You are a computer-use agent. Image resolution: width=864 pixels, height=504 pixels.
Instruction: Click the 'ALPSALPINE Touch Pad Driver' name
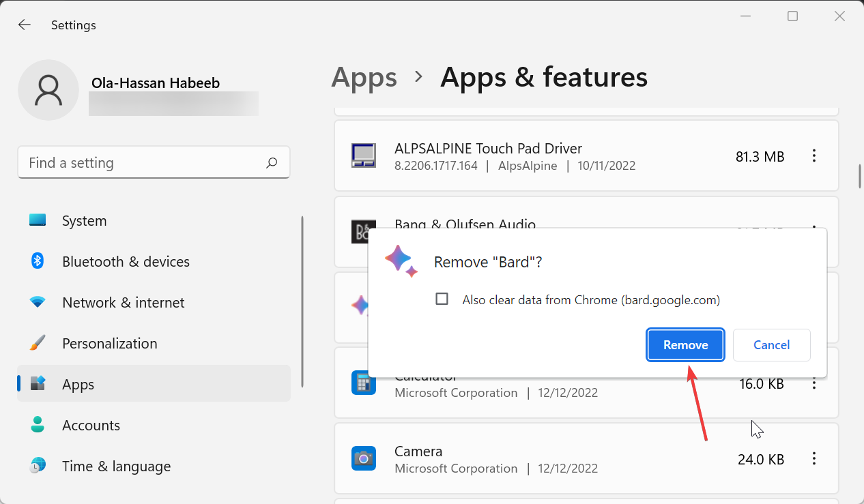pyautogui.click(x=489, y=148)
